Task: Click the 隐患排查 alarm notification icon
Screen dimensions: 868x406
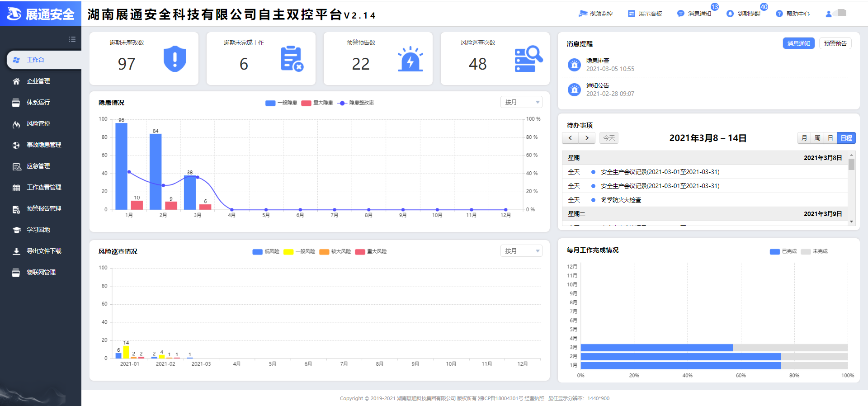Action: tap(574, 65)
